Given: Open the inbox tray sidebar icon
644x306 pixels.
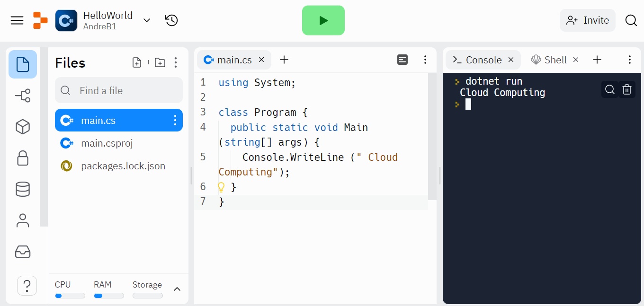Looking at the screenshot, I should 23,252.
